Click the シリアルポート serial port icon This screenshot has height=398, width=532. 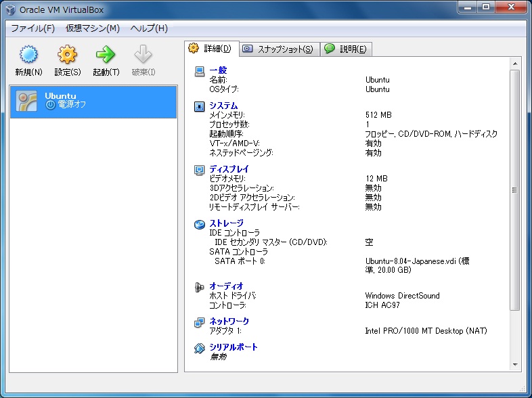200,348
